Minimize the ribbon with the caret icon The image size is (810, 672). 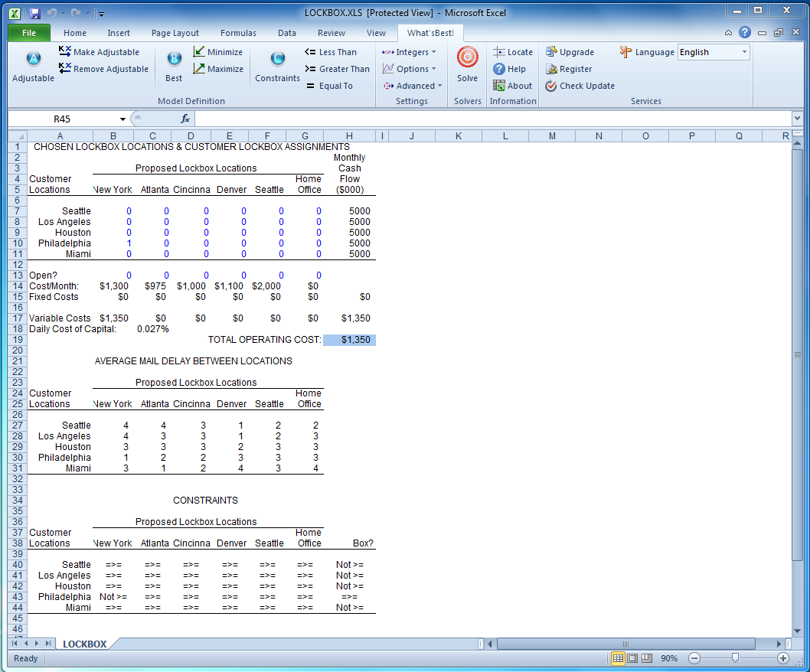(x=728, y=33)
